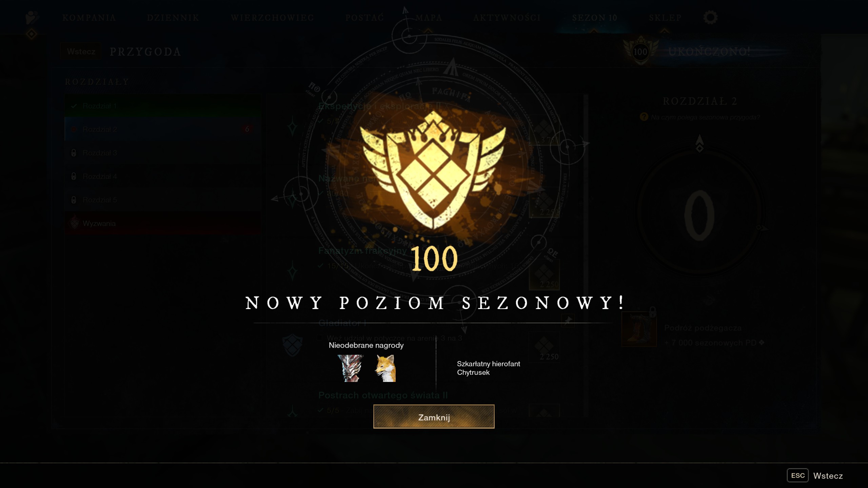Screen dimensions: 868x488
Task: Open the Kompania menu tab
Action: click(89, 18)
